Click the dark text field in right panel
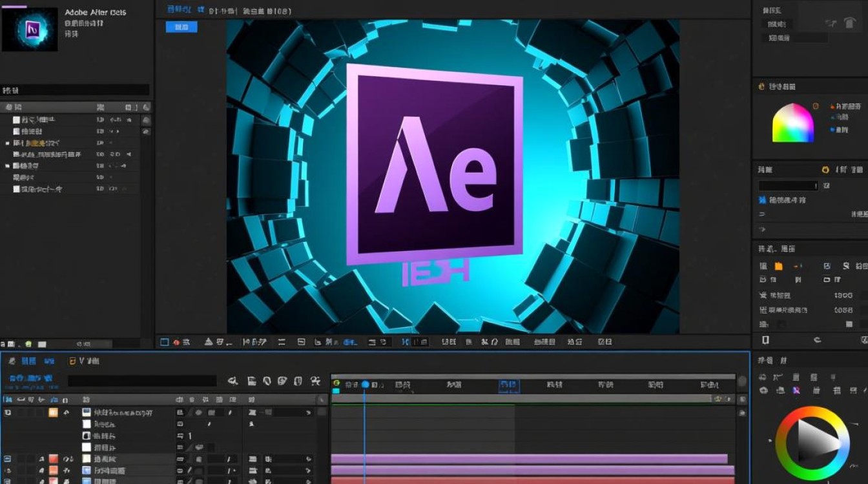 (788, 186)
